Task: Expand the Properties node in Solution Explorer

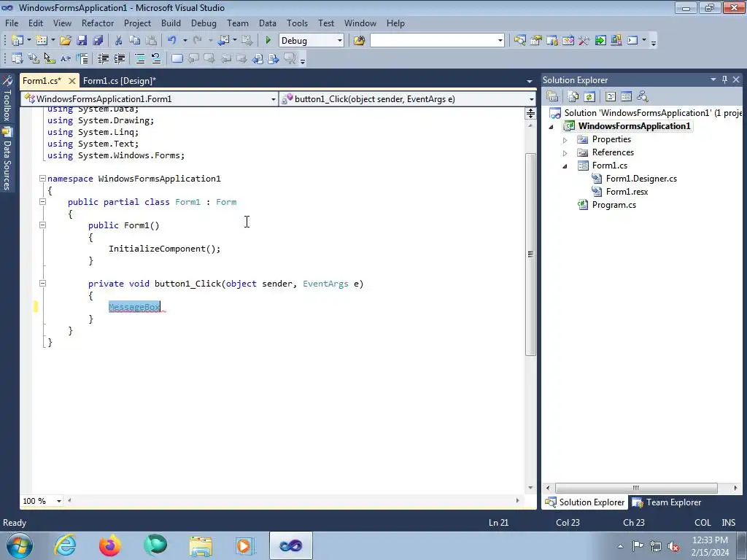Action: pos(565,140)
